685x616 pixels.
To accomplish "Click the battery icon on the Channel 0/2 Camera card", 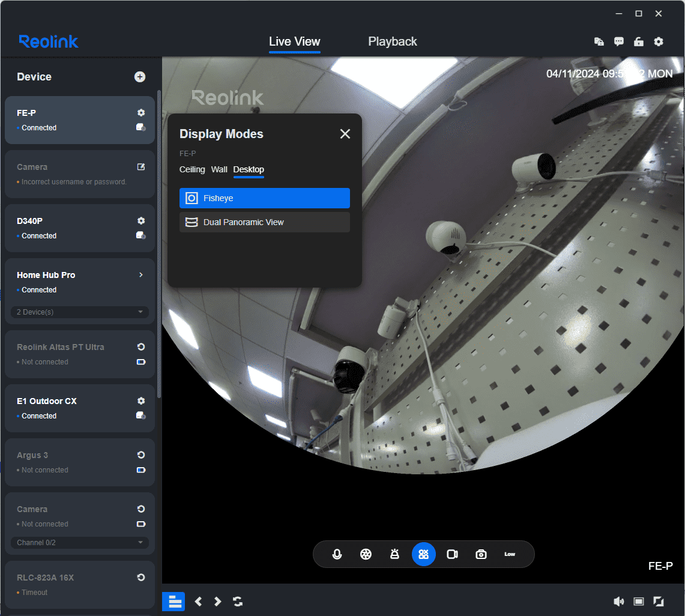I will pyautogui.click(x=141, y=524).
